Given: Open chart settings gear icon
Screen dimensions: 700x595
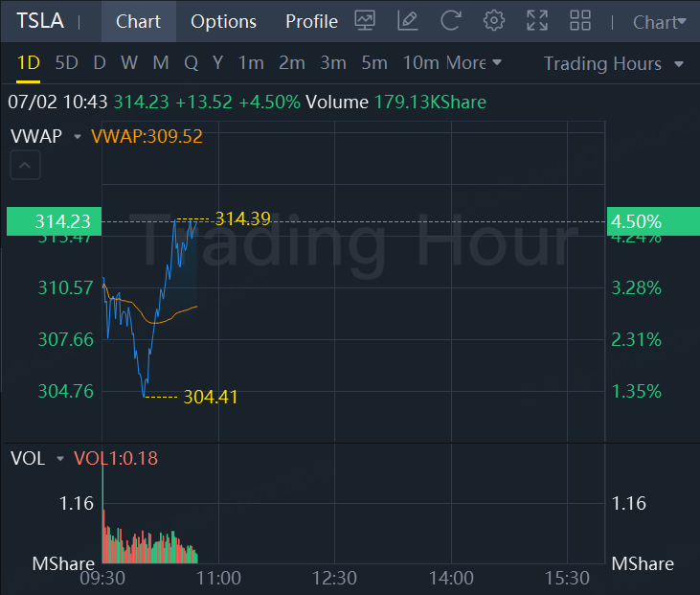Looking at the screenshot, I should coord(494,21).
